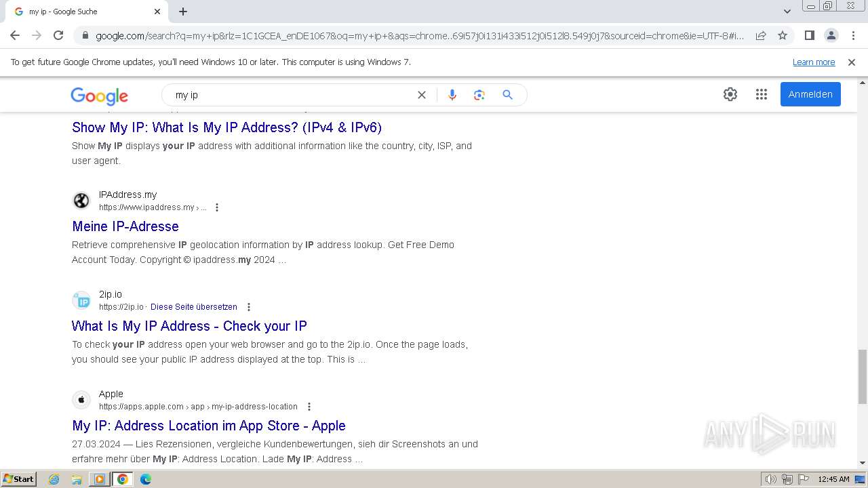Click the Learn more link
The image size is (868, 488).
814,62
